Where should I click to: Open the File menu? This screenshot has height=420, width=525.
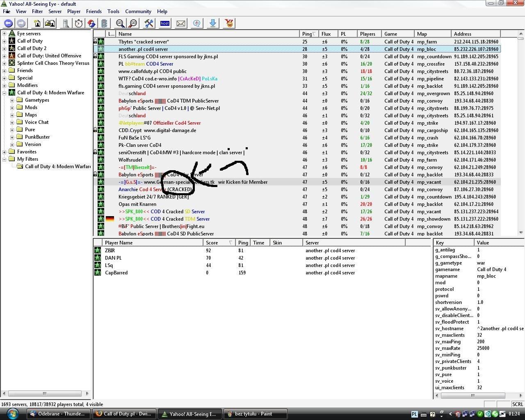click(x=7, y=11)
